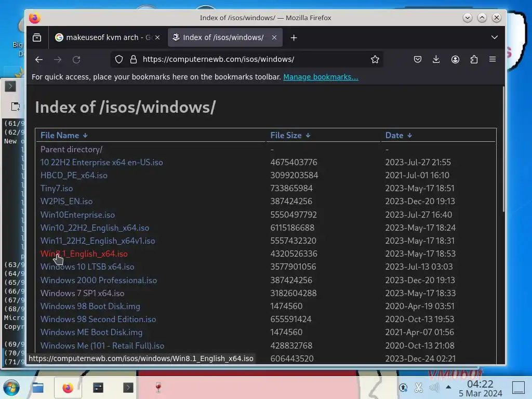This screenshot has width=532, height=399.
Task: Download W2PIS_EN.iso
Action: (x=66, y=201)
